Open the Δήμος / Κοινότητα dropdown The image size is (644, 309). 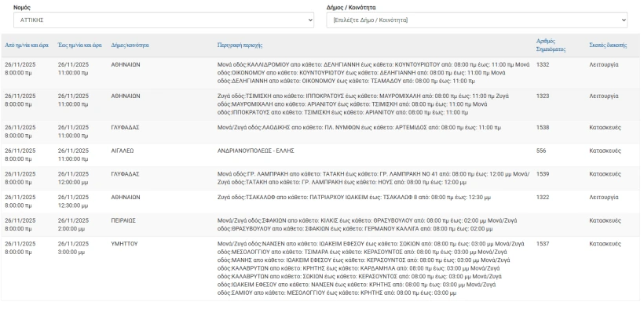(x=477, y=20)
